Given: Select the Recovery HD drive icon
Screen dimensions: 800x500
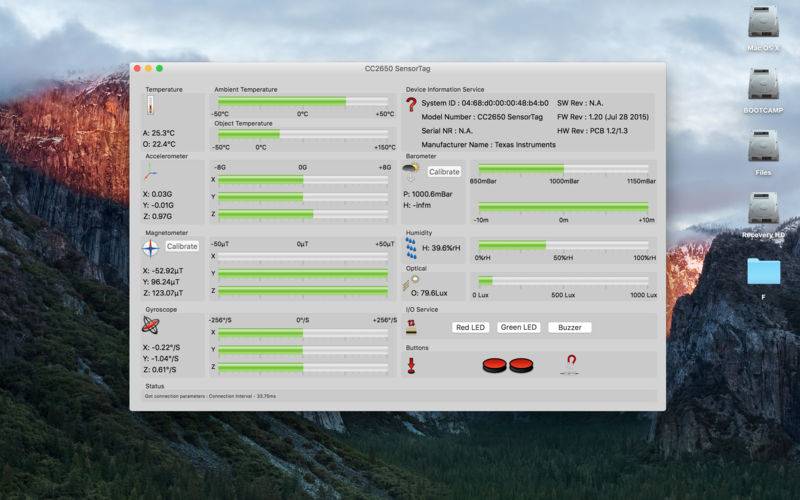Looking at the screenshot, I should [763, 208].
